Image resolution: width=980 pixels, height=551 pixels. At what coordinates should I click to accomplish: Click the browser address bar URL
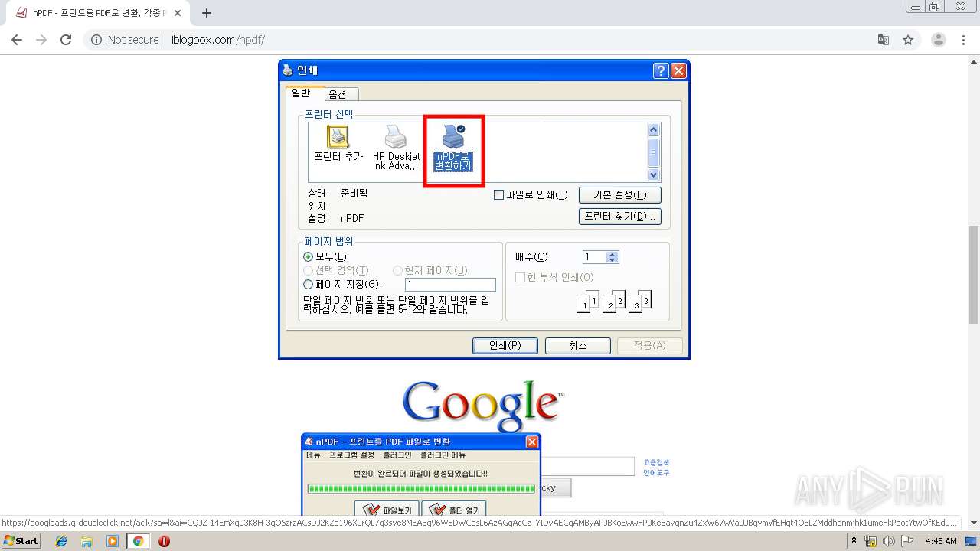coord(218,40)
